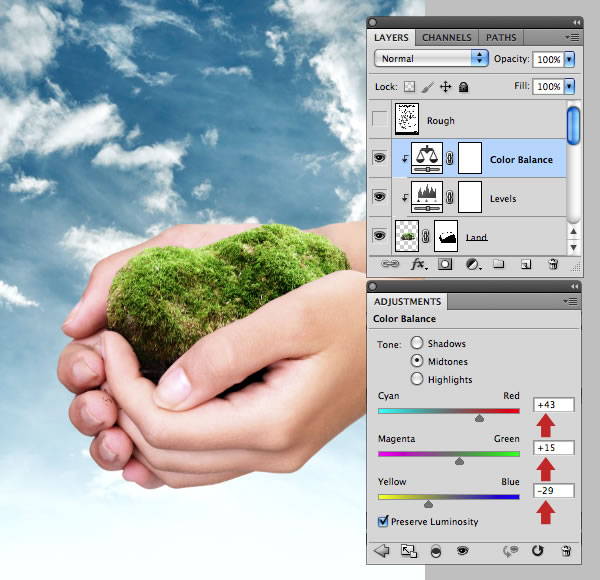This screenshot has width=600, height=580.
Task: Collapse Adjustments panel with double arrow icon
Action: click(x=574, y=287)
